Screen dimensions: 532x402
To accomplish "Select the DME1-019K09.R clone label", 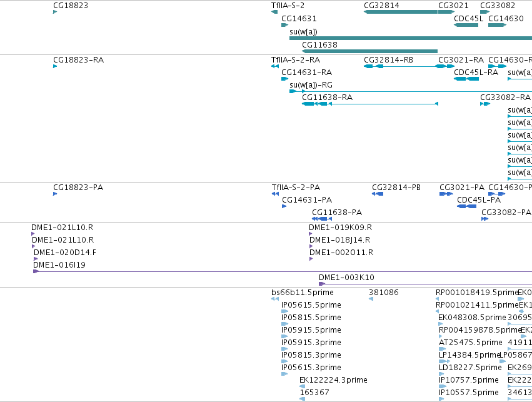I will click(340, 228).
